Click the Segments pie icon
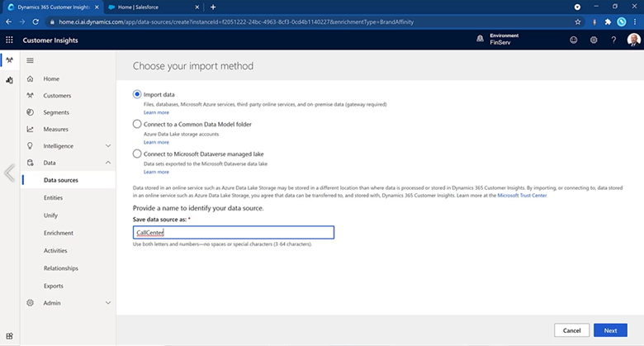This screenshot has height=346, width=644. tap(30, 112)
